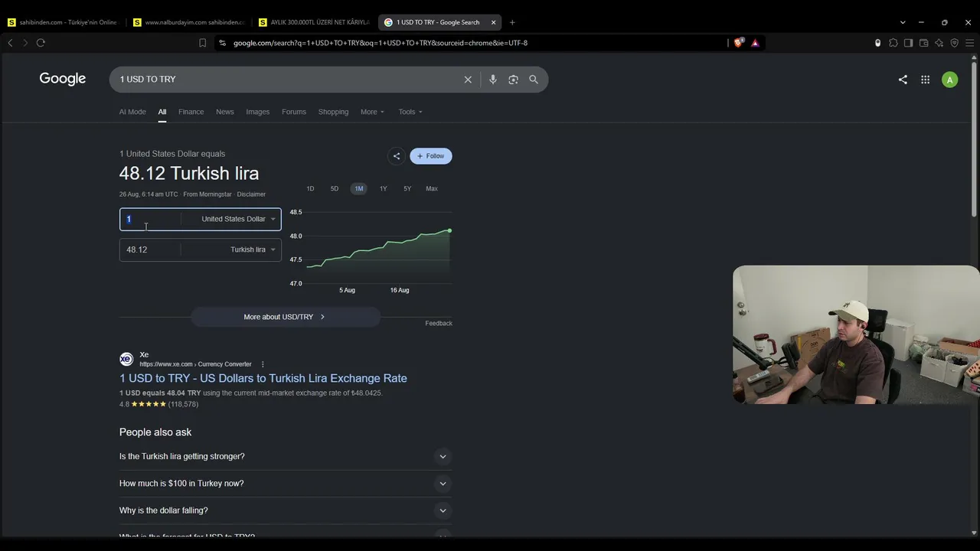980x551 pixels.
Task: Show the 5Y chart range
Action: [x=407, y=189]
